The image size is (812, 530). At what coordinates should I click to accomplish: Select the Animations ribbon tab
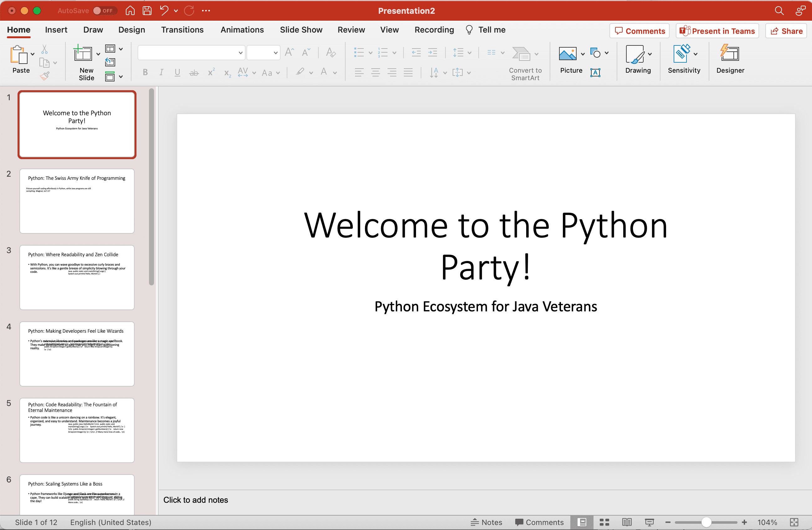(x=241, y=29)
